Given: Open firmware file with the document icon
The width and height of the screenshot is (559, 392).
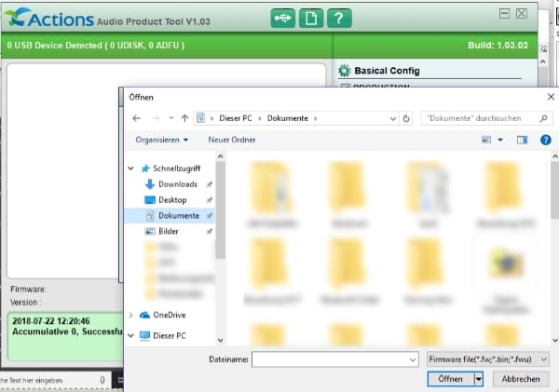Looking at the screenshot, I should pos(311,18).
